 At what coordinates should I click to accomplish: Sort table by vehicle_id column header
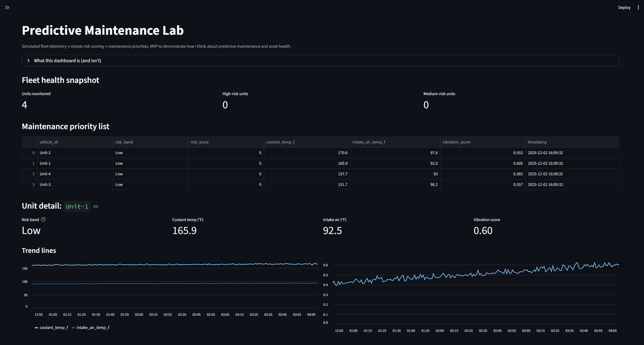tap(49, 142)
